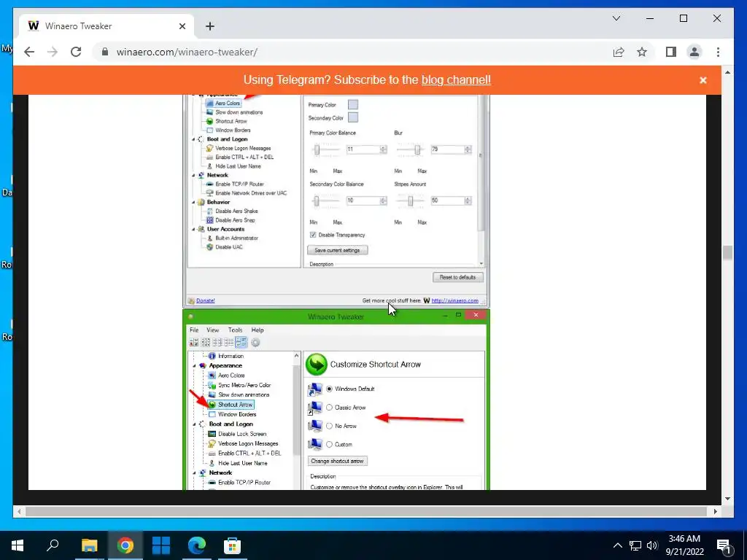The height and width of the screenshot is (560, 747).
Task: Open Microsoft Edge from the taskbar
Action: pyautogui.click(x=196, y=545)
